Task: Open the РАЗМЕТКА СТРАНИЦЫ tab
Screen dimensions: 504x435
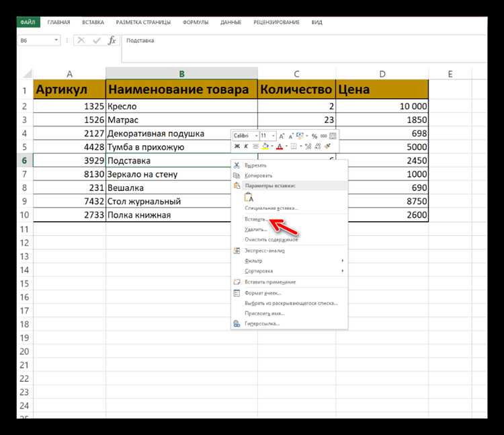Action: (x=143, y=22)
